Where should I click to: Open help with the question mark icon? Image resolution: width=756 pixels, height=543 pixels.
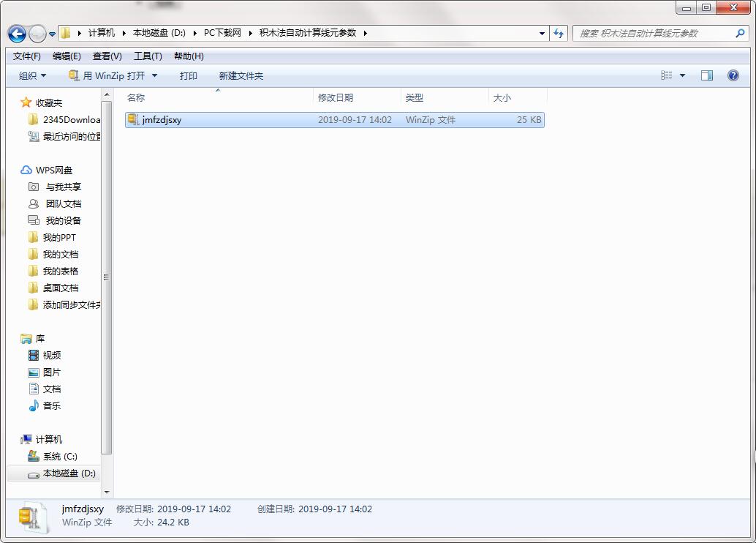click(733, 75)
